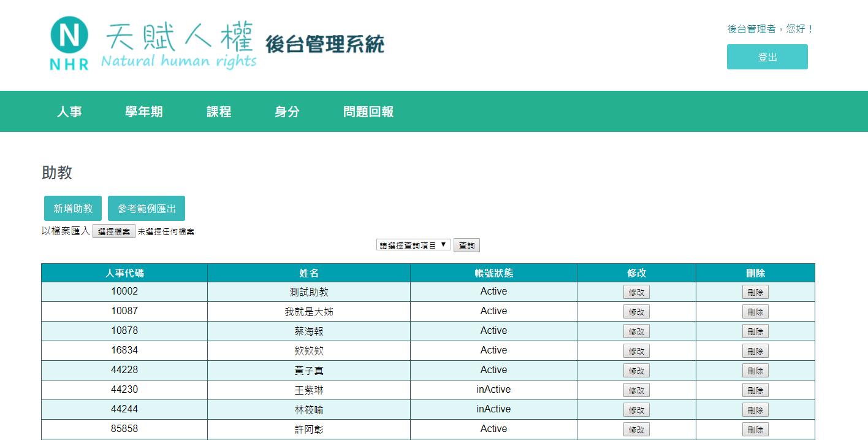The height and width of the screenshot is (440, 868).
Task: Click 刪除 for 蔡海報 row
Action: click(755, 331)
